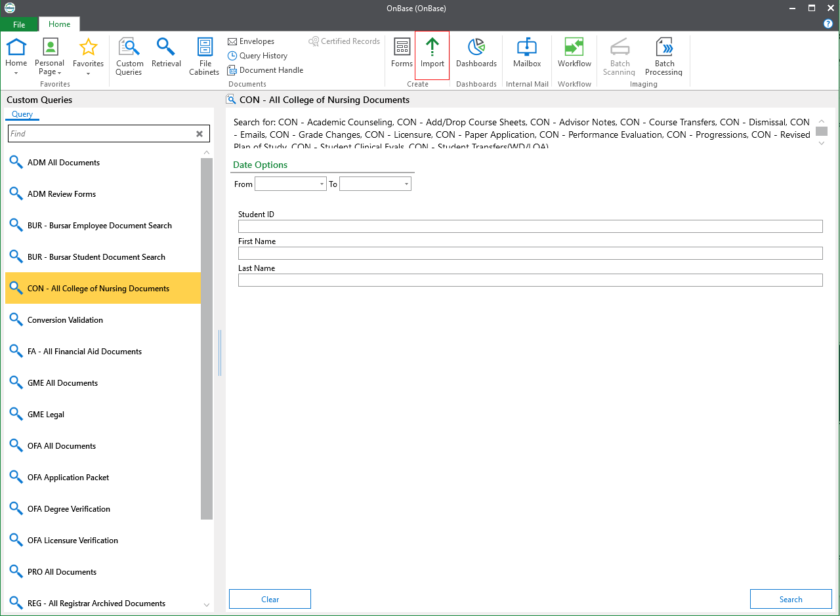Click the Clear button
840x616 pixels.
coord(270,599)
